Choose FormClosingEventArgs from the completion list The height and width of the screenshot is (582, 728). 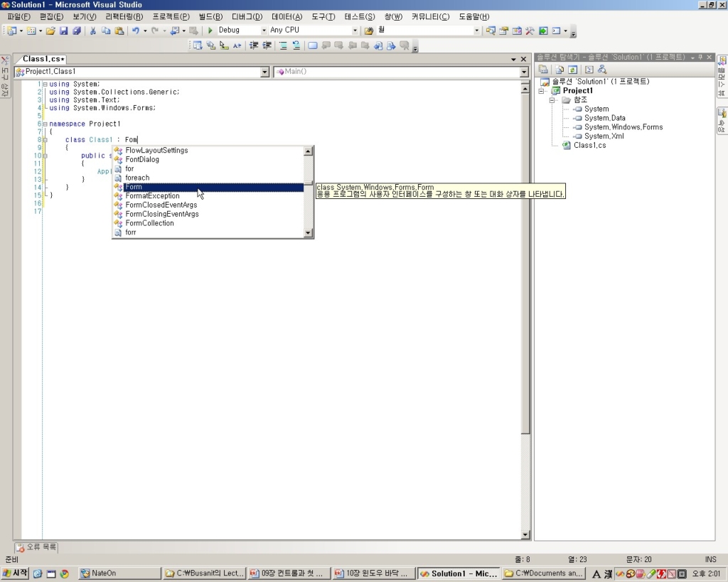(162, 214)
